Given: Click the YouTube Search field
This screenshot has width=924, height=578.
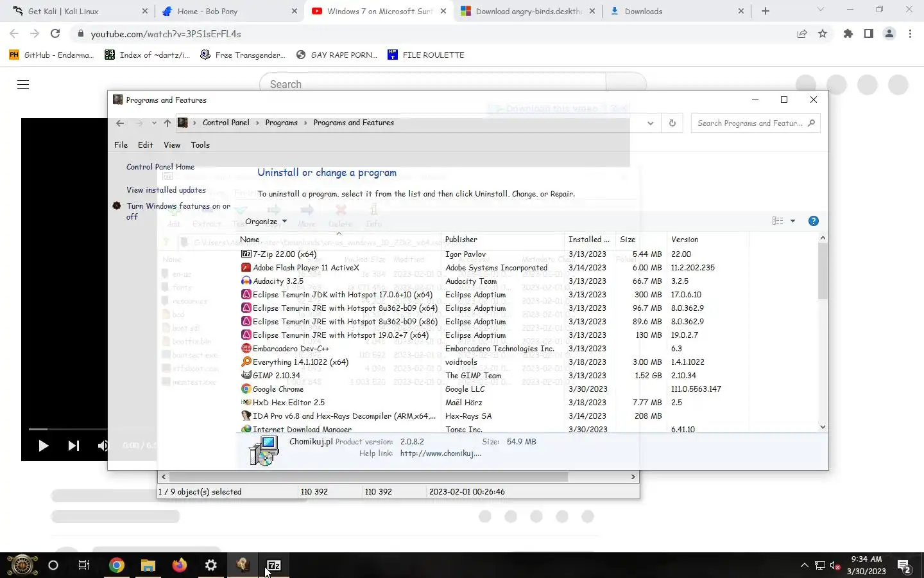Looking at the screenshot, I should (433, 85).
